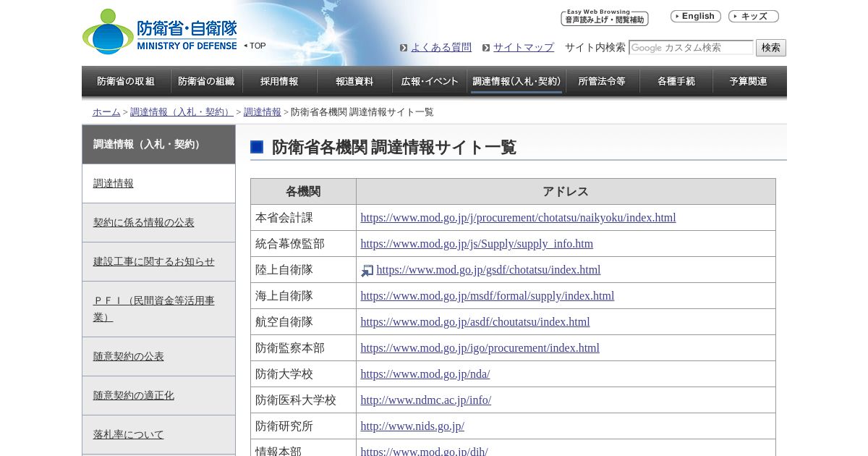The image size is (868, 456).
Task: Go to ホーム breadcrumb link
Action: [x=106, y=112]
